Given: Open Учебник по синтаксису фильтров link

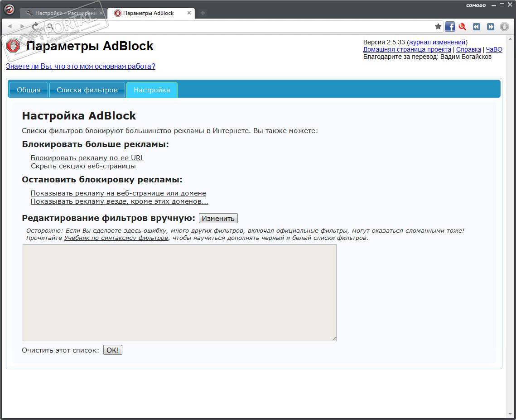Looking at the screenshot, I should coord(116,238).
